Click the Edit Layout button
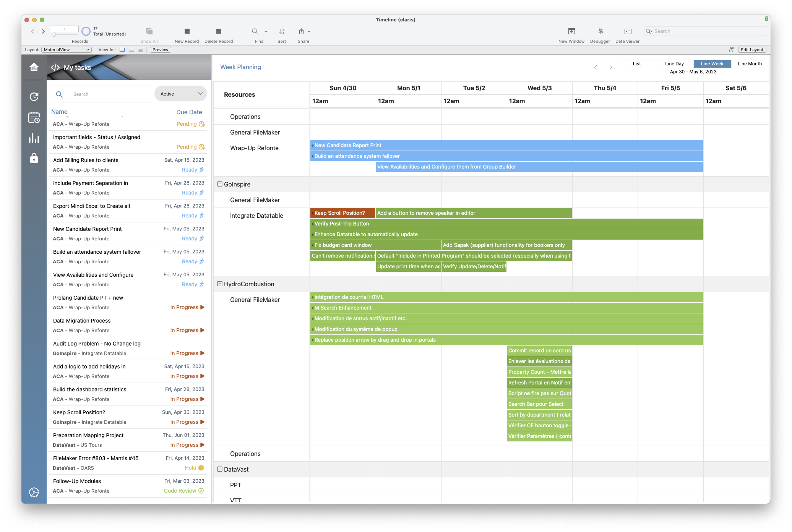 coord(751,50)
